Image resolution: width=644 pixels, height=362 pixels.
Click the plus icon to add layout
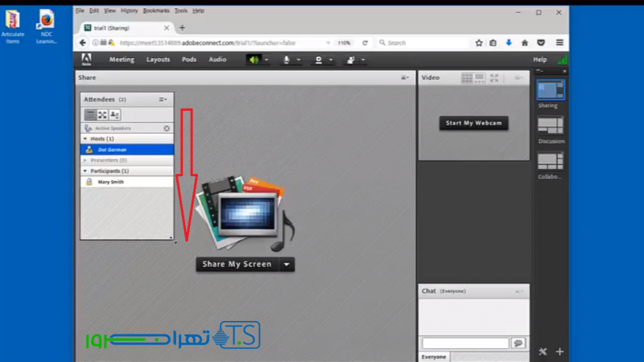click(559, 352)
